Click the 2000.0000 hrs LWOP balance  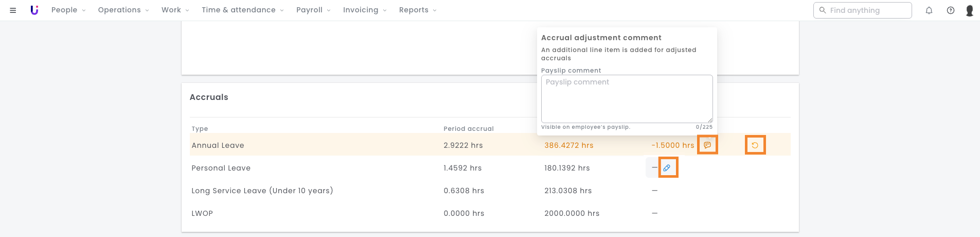pos(572,213)
